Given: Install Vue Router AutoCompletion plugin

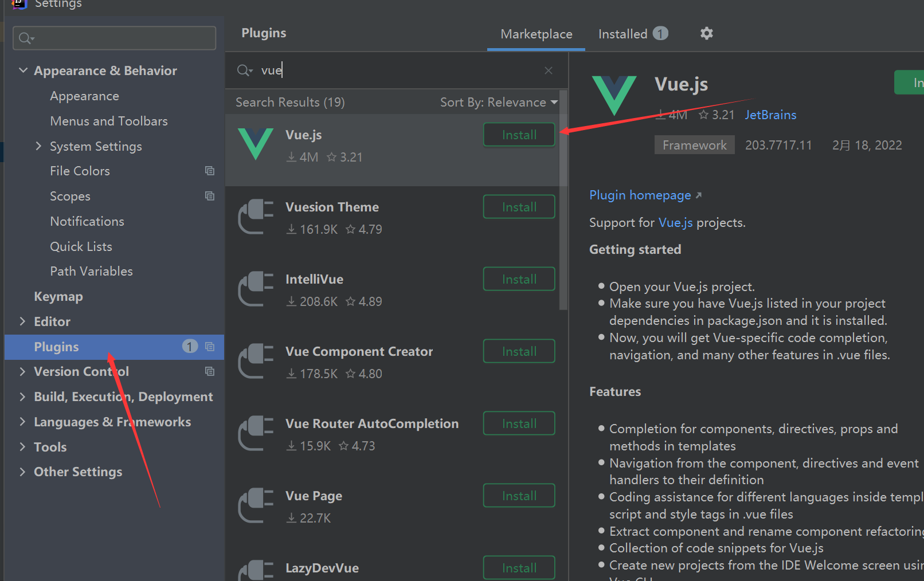Looking at the screenshot, I should coord(519,423).
